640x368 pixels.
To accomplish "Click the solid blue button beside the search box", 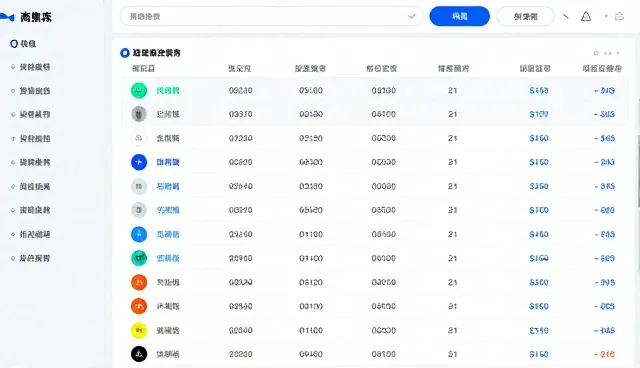I will coord(460,16).
